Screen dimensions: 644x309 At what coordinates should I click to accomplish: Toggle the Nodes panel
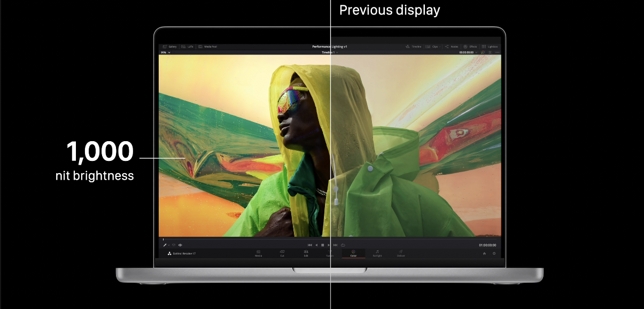point(452,47)
